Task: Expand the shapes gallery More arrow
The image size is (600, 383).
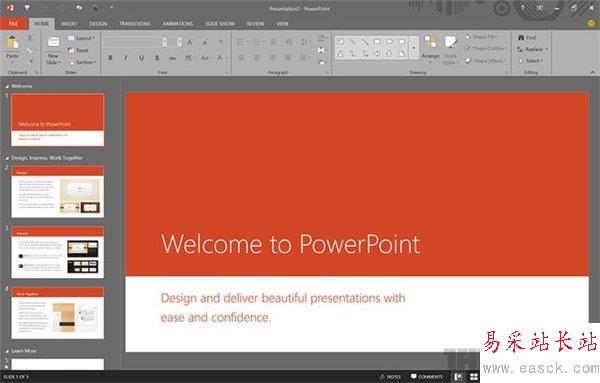Action: click(414, 48)
